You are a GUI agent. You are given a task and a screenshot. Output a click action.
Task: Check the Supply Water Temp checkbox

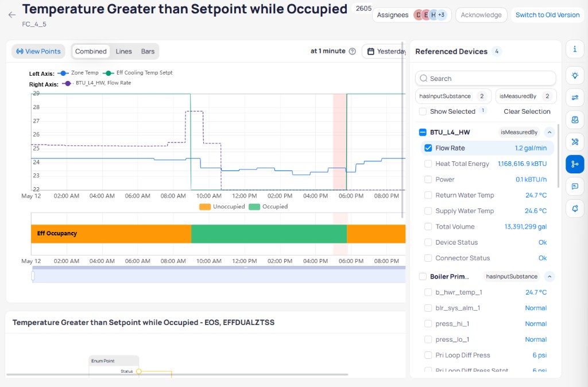point(428,211)
